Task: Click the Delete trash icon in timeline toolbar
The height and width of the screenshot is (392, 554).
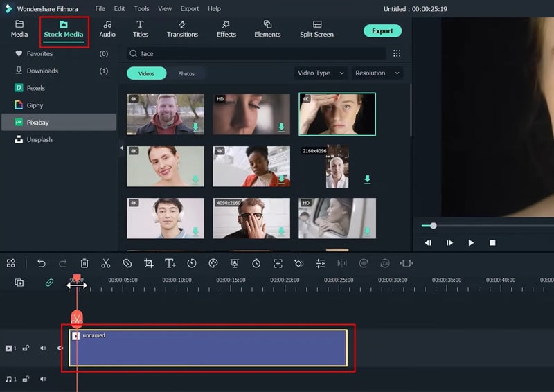Action: [x=84, y=263]
